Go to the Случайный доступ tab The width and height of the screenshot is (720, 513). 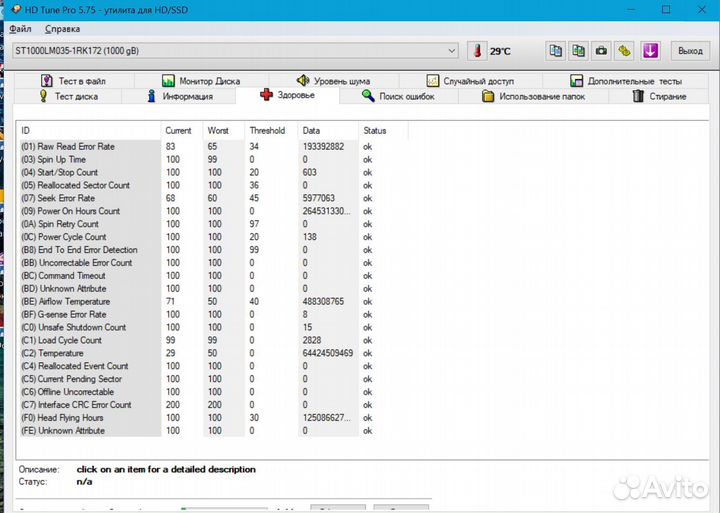point(470,81)
